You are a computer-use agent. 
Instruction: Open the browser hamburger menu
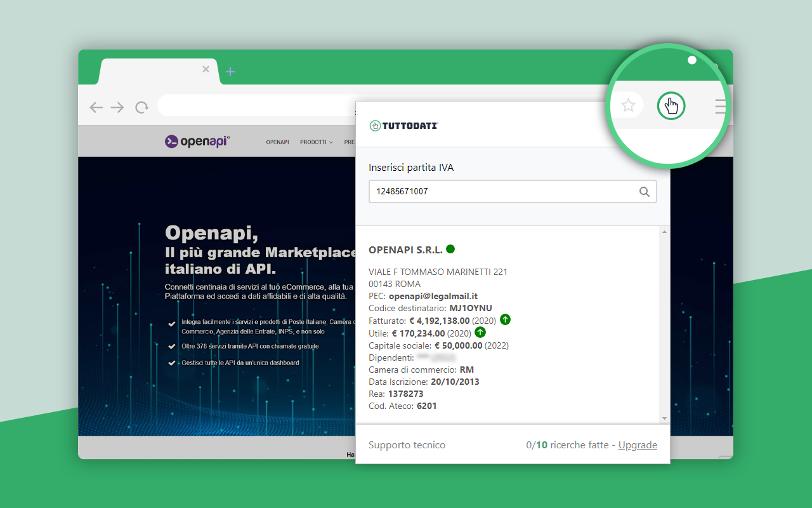pos(721,106)
